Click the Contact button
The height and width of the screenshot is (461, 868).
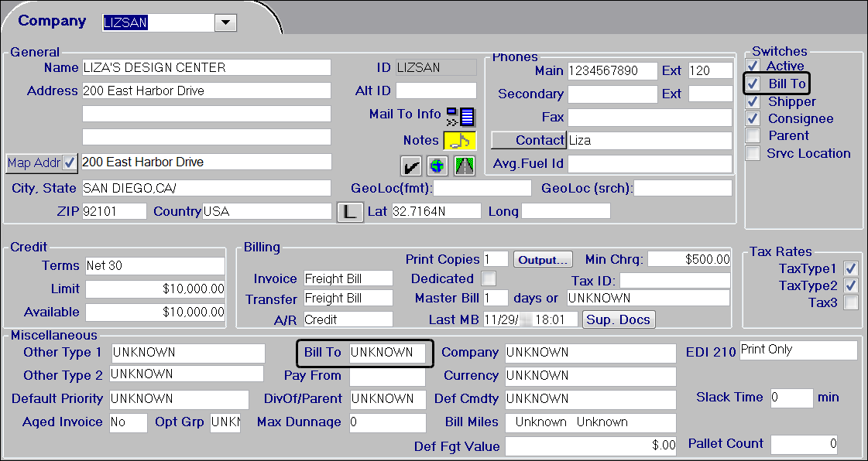coord(529,140)
